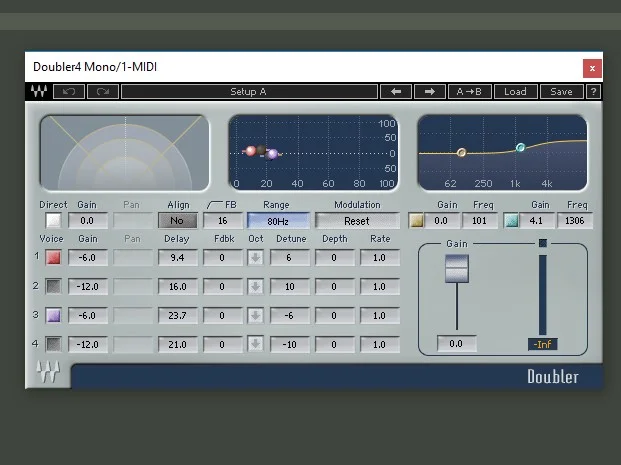
Task: Toggle voice 3 octave down arrow
Action: [x=255, y=315]
